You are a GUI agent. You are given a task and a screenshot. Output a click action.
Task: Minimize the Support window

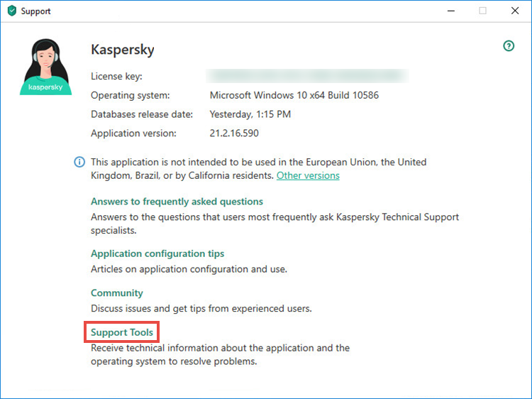tap(451, 11)
